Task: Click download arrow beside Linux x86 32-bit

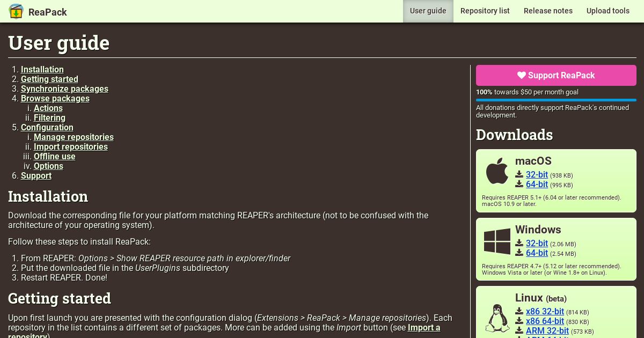Action: [519, 311]
